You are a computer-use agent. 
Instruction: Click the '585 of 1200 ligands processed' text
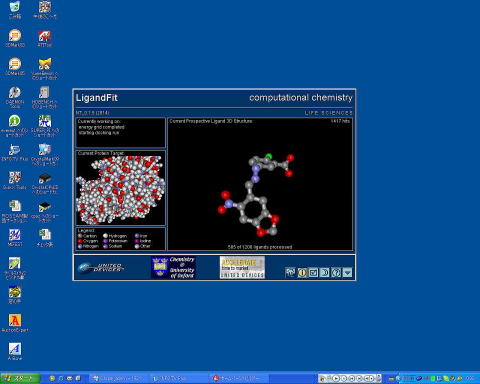(x=260, y=247)
